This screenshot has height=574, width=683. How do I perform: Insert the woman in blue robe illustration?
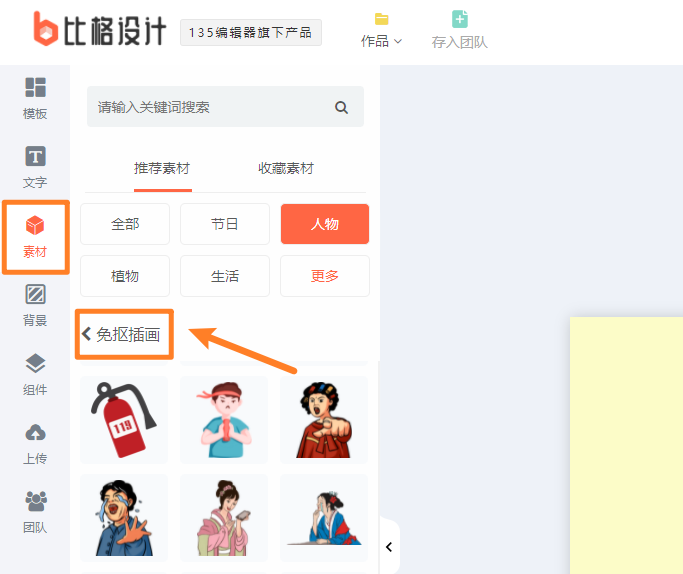[324, 517]
